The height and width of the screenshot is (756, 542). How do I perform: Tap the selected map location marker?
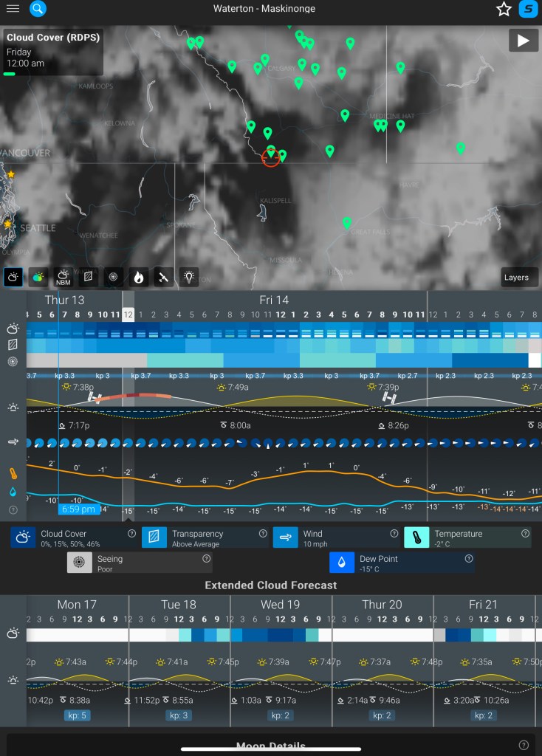pos(271,155)
